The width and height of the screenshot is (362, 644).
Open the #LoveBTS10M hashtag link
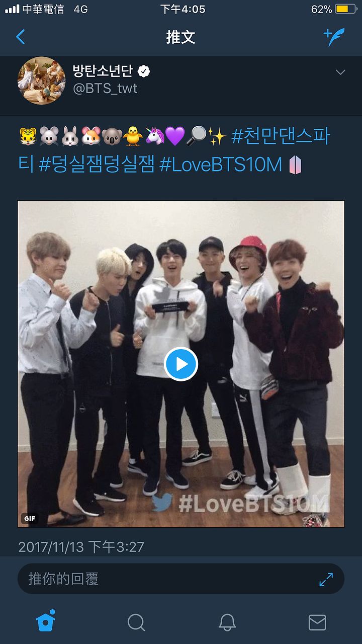[221, 165]
